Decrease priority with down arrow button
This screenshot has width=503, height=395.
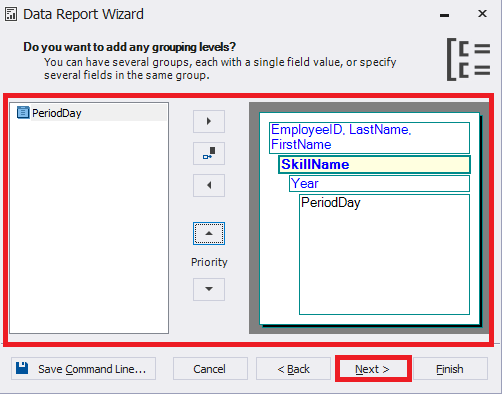point(209,289)
